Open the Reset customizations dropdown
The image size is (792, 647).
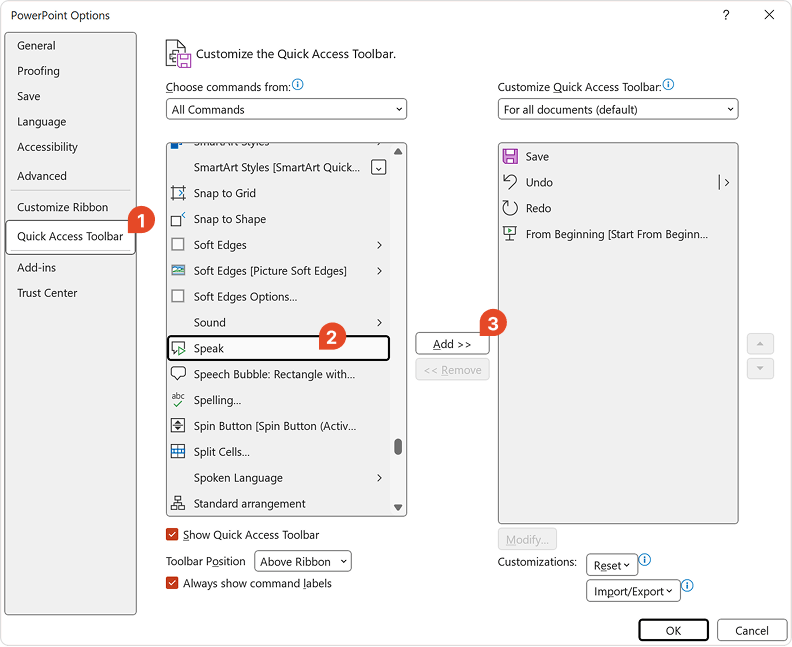coord(612,565)
